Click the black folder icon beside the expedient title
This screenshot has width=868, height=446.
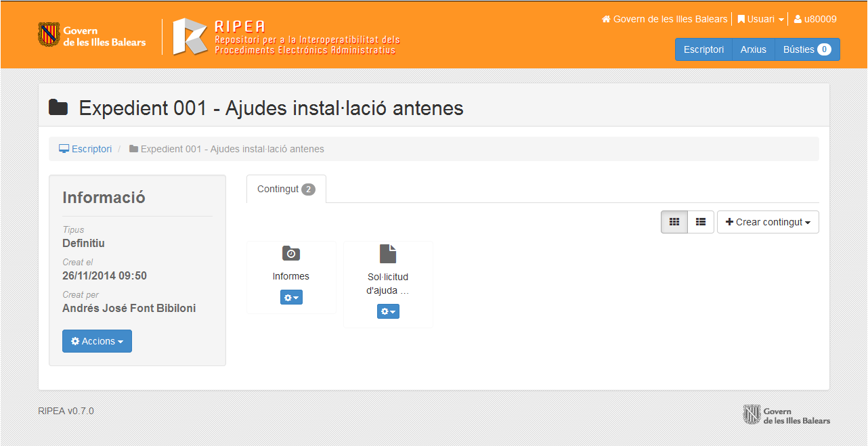click(59, 107)
